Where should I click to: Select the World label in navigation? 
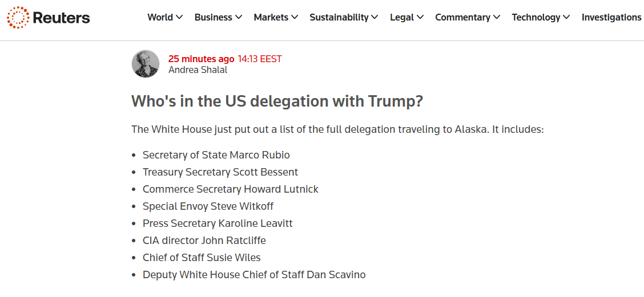[160, 18]
